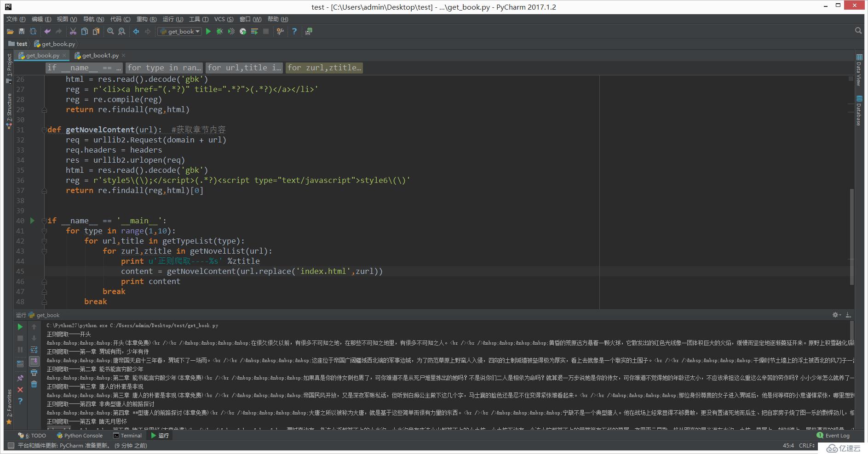Collapse the getNovelContent function fold marker

44,130
